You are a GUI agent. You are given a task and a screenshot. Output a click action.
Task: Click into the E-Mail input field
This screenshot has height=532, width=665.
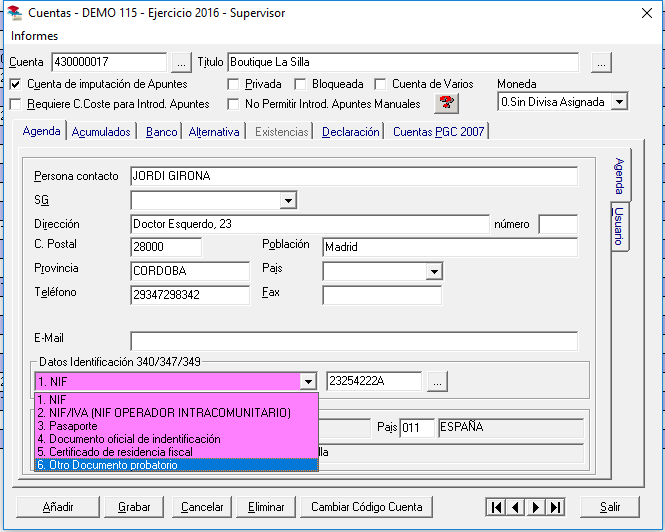tap(354, 341)
